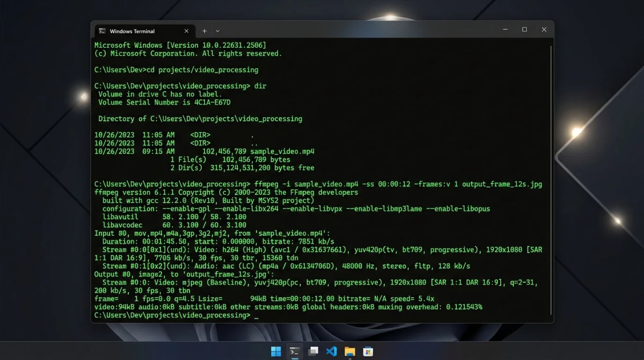Open File Explorer from the taskbar
Viewport: 644px width, 360px height.
click(x=349, y=351)
